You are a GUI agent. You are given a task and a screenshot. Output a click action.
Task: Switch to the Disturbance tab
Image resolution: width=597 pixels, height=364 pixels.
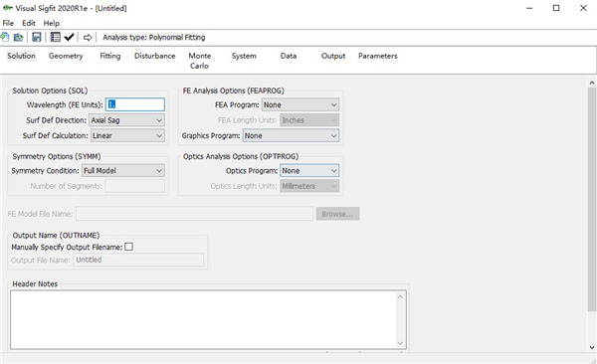154,56
